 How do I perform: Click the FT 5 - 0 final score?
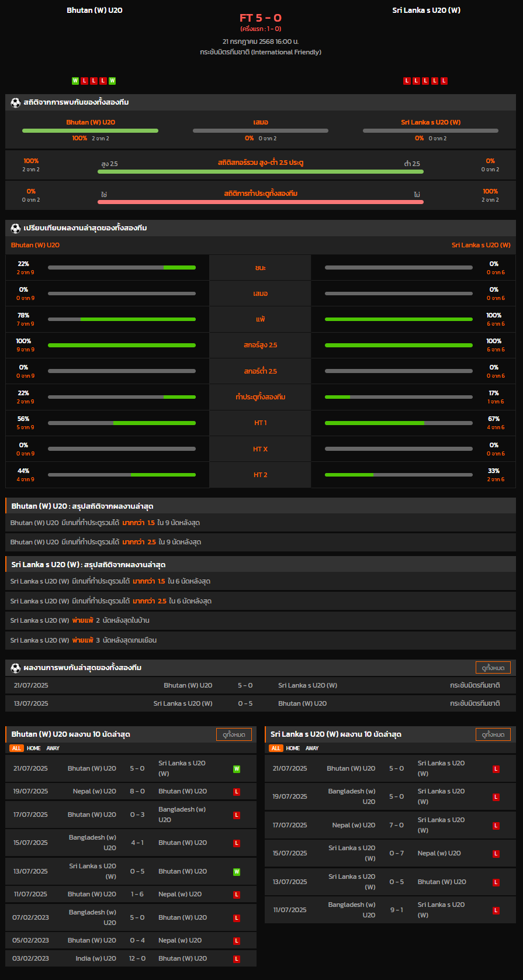[261, 18]
